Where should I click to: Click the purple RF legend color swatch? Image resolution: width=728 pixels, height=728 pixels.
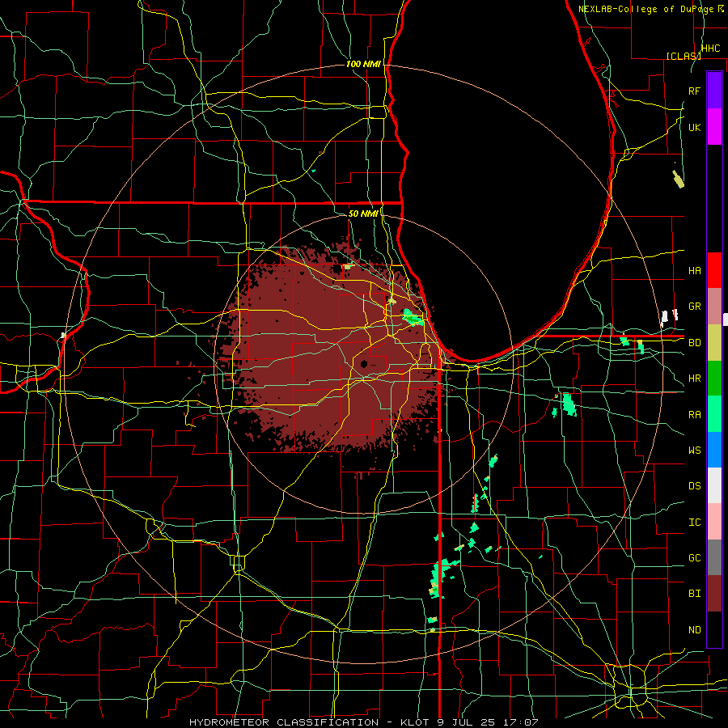tap(714, 91)
